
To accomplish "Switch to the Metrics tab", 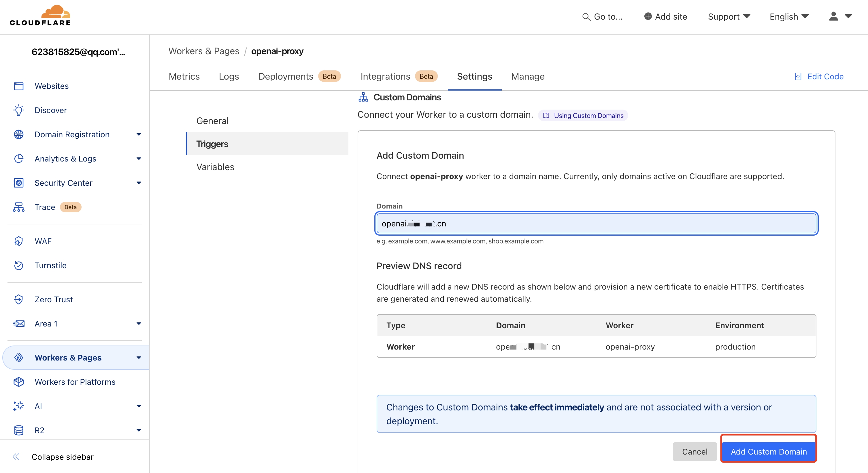I will pos(184,76).
